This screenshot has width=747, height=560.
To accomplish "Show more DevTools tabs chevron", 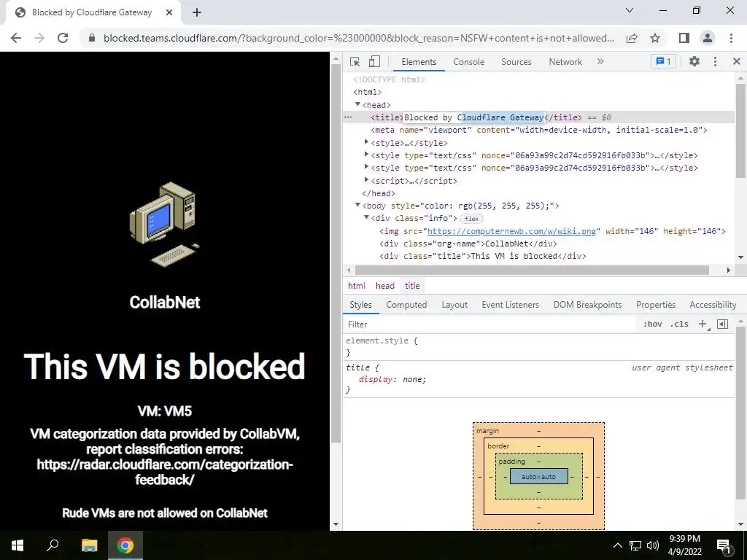I will tap(600, 61).
